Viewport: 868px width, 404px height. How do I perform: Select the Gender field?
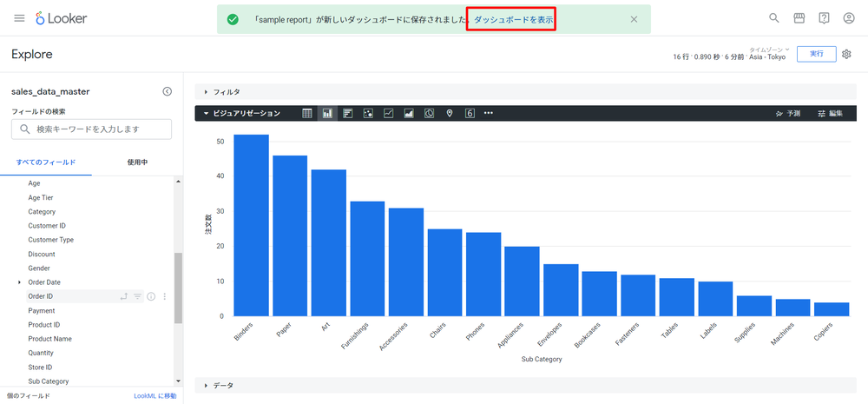39,268
